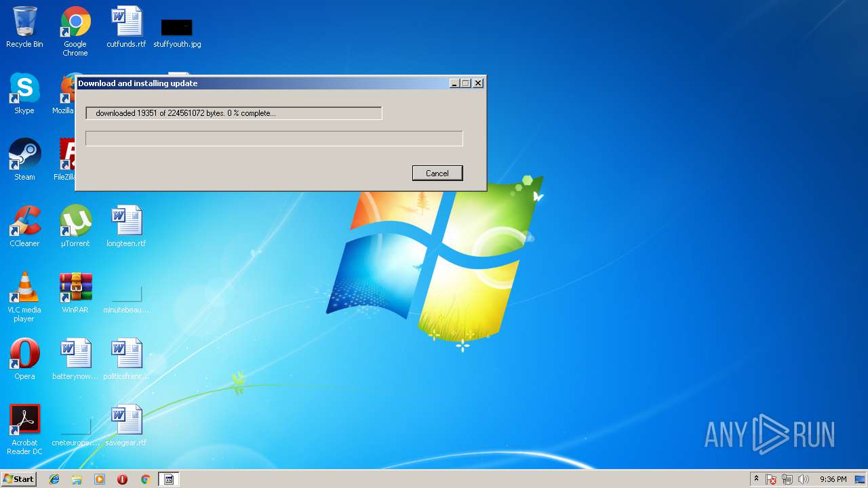Select the Google Chrome desktop shortcut

pos(75,30)
